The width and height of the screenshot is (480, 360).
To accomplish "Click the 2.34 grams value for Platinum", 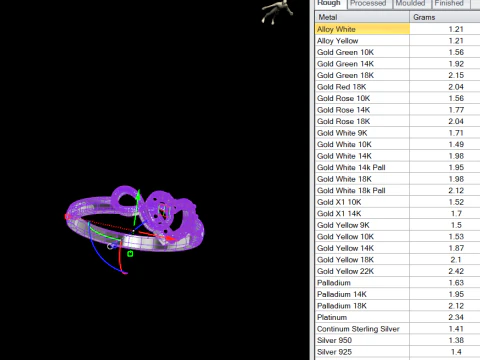I will tap(456, 317).
